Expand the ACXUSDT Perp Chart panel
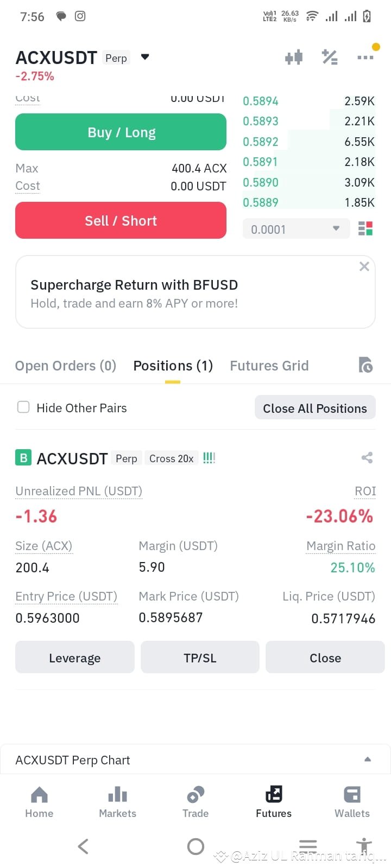Image resolution: width=391 pixels, height=868 pixels. pos(195,759)
